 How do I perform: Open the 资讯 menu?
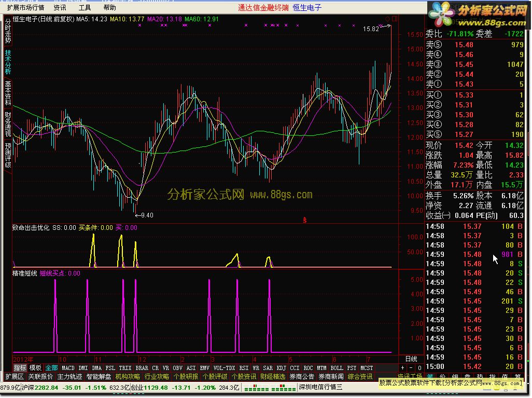pos(60,7)
